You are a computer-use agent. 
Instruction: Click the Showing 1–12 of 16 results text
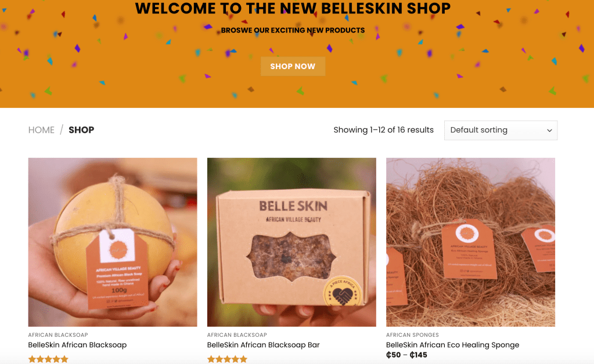click(x=383, y=130)
